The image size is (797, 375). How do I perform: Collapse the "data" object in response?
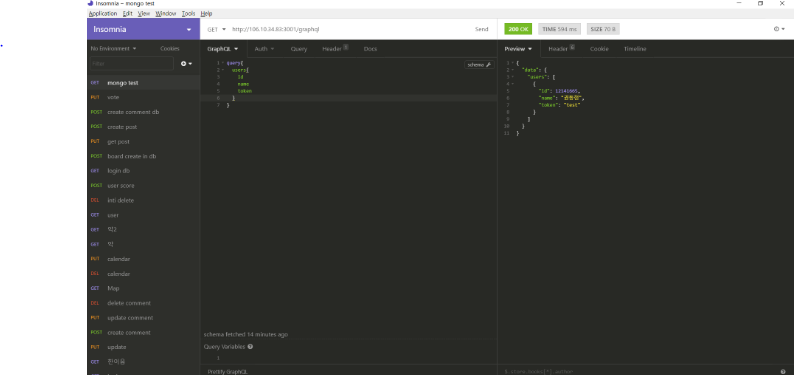point(512,70)
